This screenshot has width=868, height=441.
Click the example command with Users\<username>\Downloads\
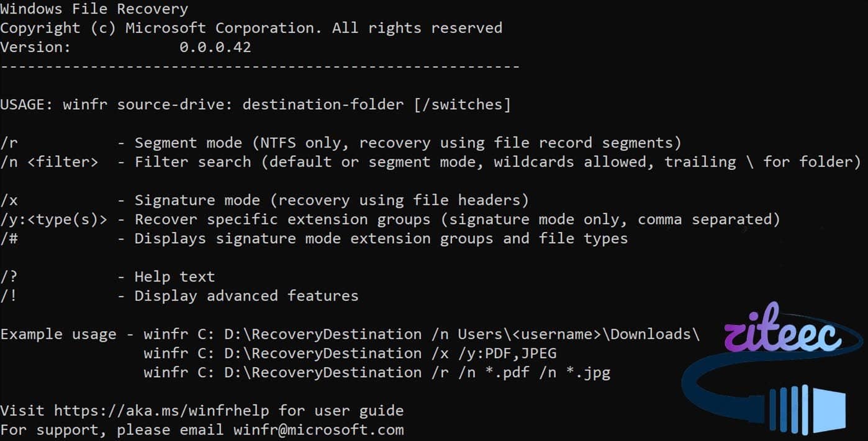coord(421,334)
